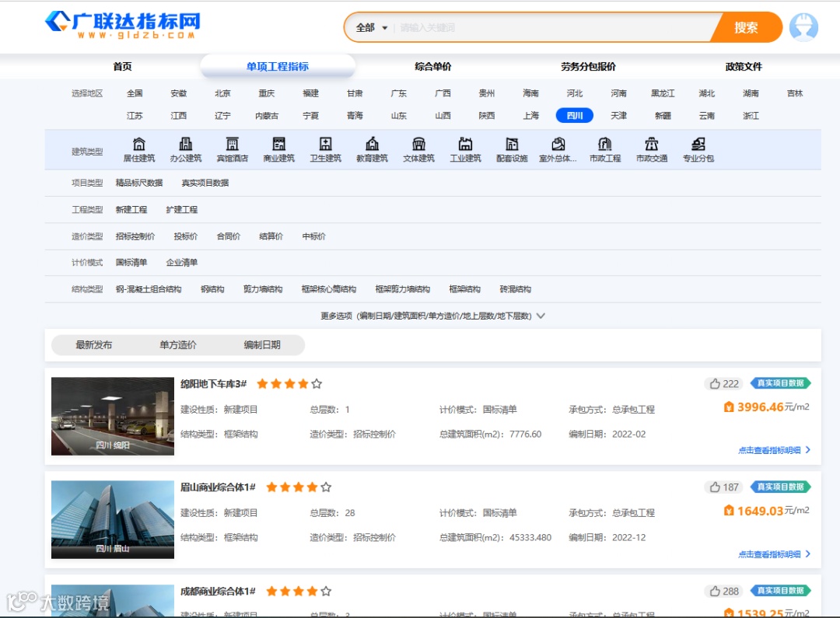Filter structure by 框架剪力墙结构
Image resolution: width=840 pixels, height=618 pixels.
(402, 289)
